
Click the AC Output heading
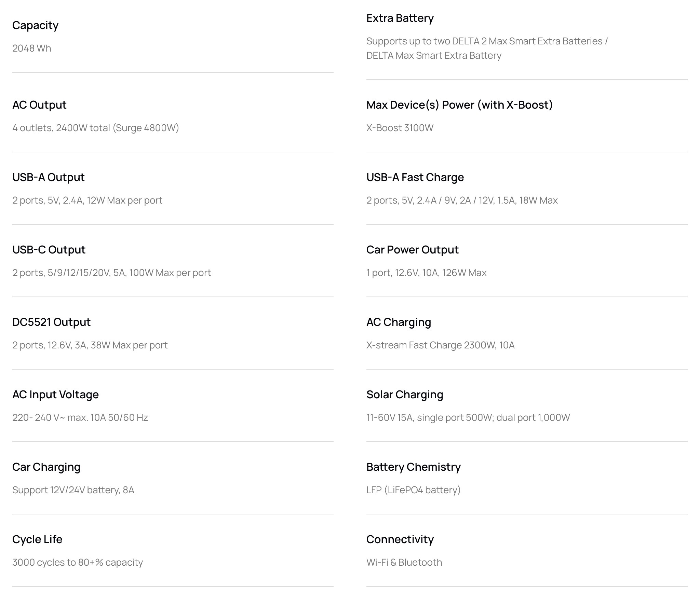(39, 105)
